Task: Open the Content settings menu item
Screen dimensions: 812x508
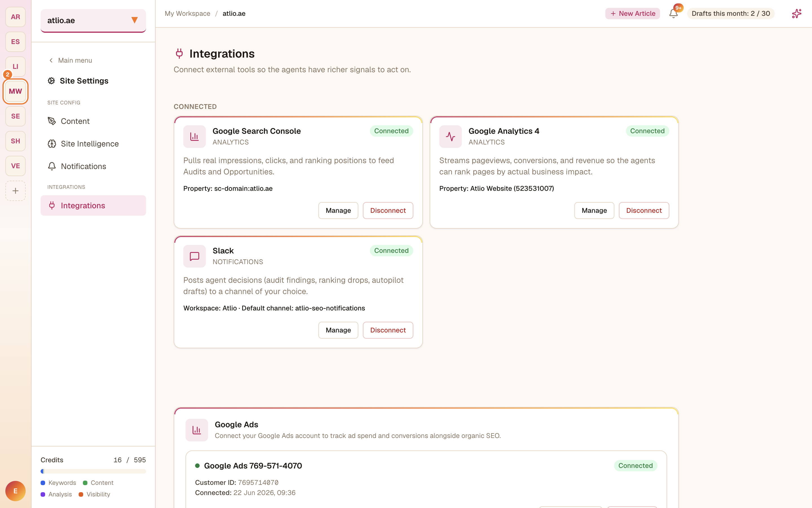Action: 93,121
